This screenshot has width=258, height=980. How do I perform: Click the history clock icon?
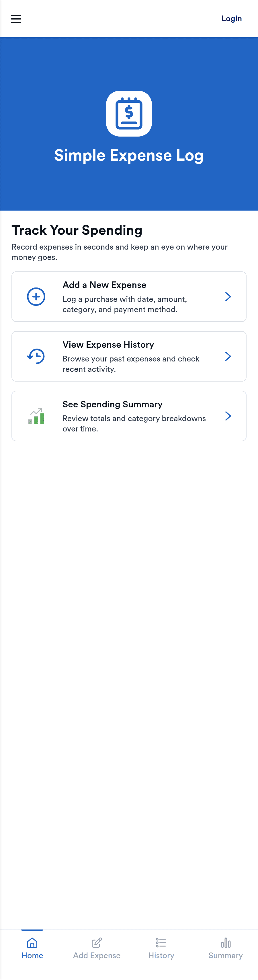(36, 357)
